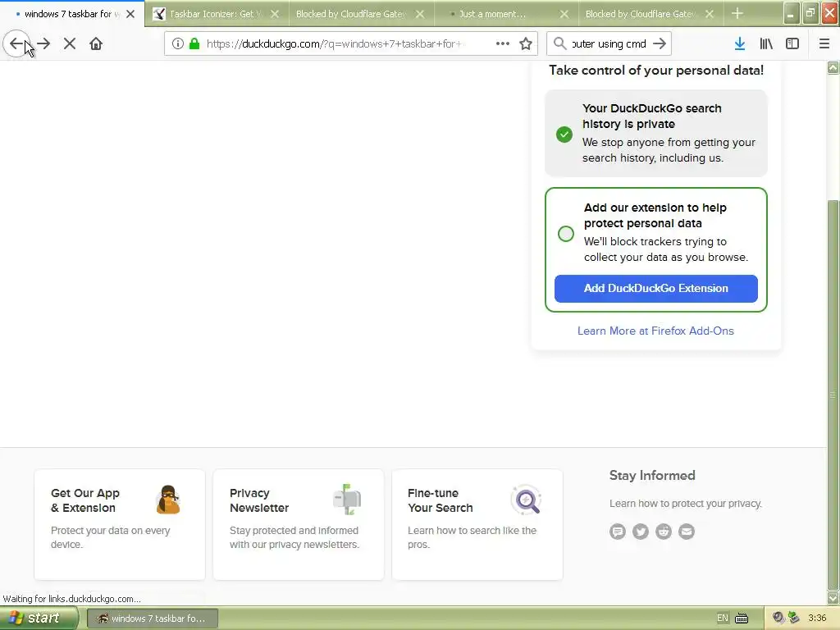Click the spy duck app icon
The height and width of the screenshot is (630, 840).
pyautogui.click(x=168, y=500)
